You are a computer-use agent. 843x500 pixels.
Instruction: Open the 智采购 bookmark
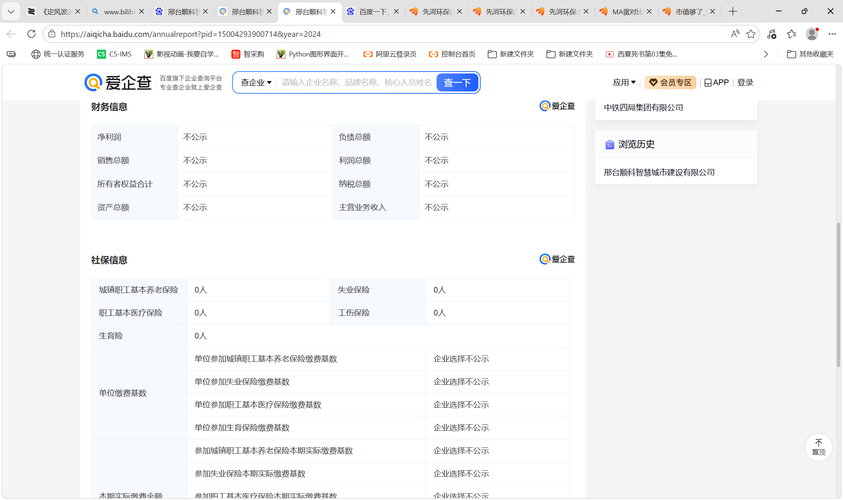click(248, 54)
